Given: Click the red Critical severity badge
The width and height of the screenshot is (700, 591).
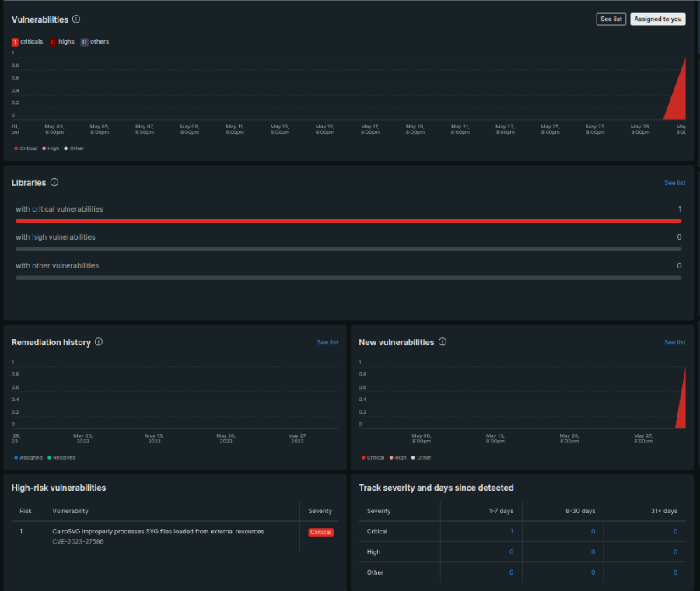Looking at the screenshot, I should (x=320, y=532).
